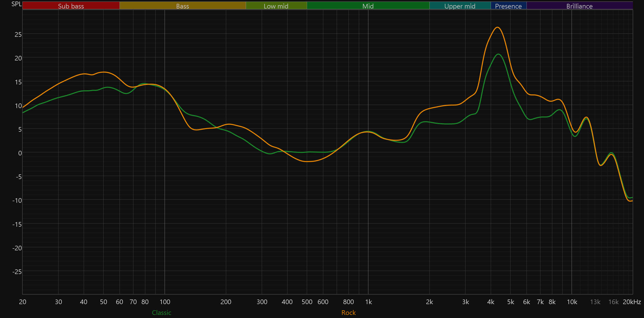Click the 10k frequency axis label

click(x=572, y=302)
